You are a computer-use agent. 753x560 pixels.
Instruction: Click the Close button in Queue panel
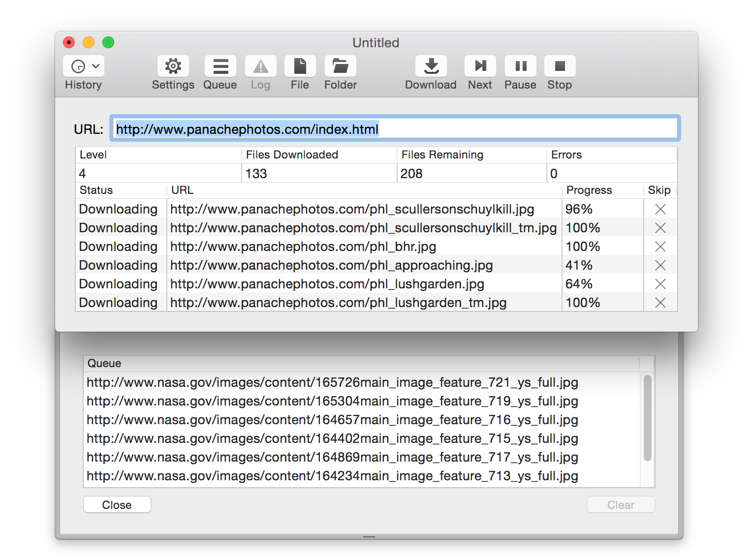coord(117,504)
